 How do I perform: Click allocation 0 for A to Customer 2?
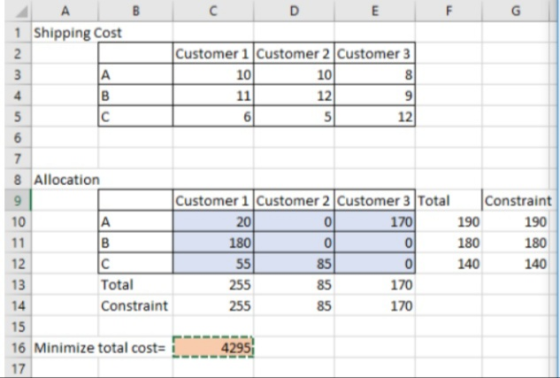click(x=294, y=222)
